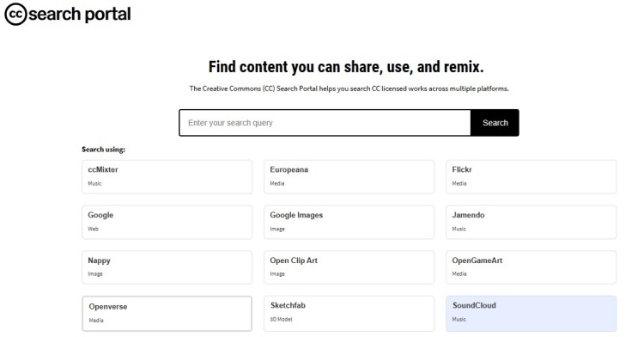This screenshot has width=644, height=337.
Task: Focus the search query input field
Action: tap(325, 123)
